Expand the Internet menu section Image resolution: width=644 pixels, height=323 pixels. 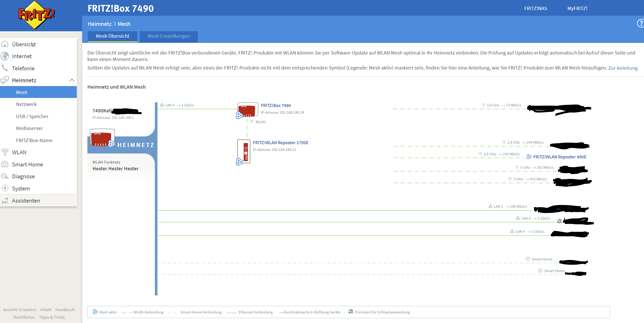coord(22,56)
